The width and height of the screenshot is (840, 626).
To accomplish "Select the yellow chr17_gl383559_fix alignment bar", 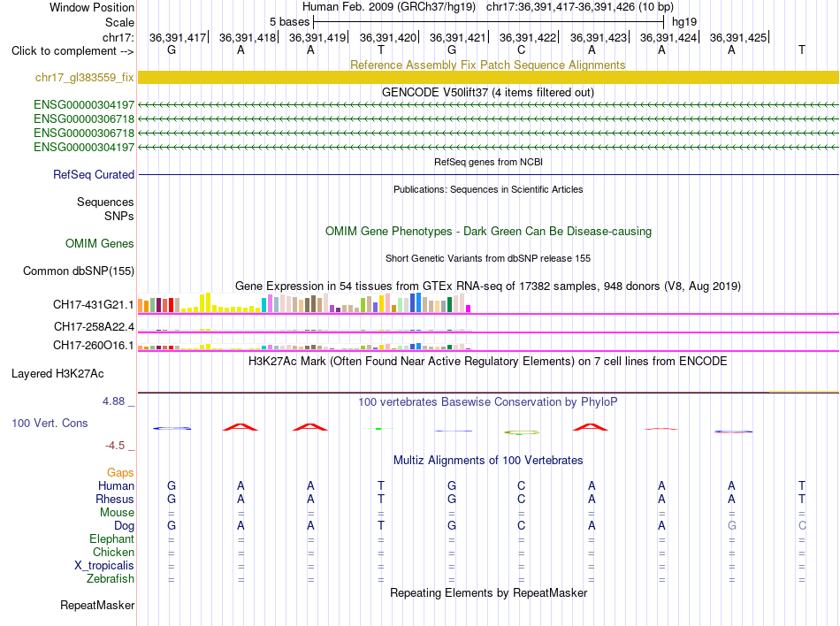I will [x=488, y=77].
